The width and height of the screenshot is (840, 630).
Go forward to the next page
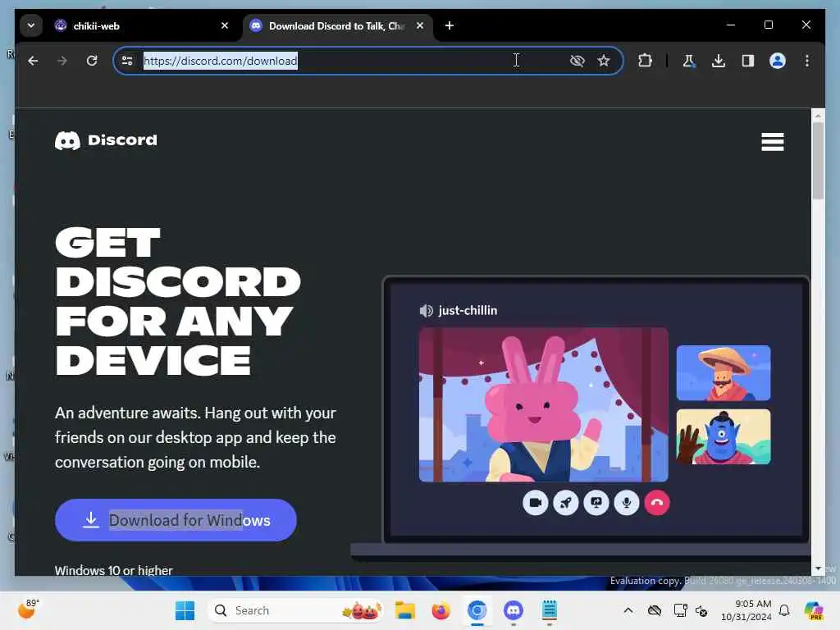point(62,61)
